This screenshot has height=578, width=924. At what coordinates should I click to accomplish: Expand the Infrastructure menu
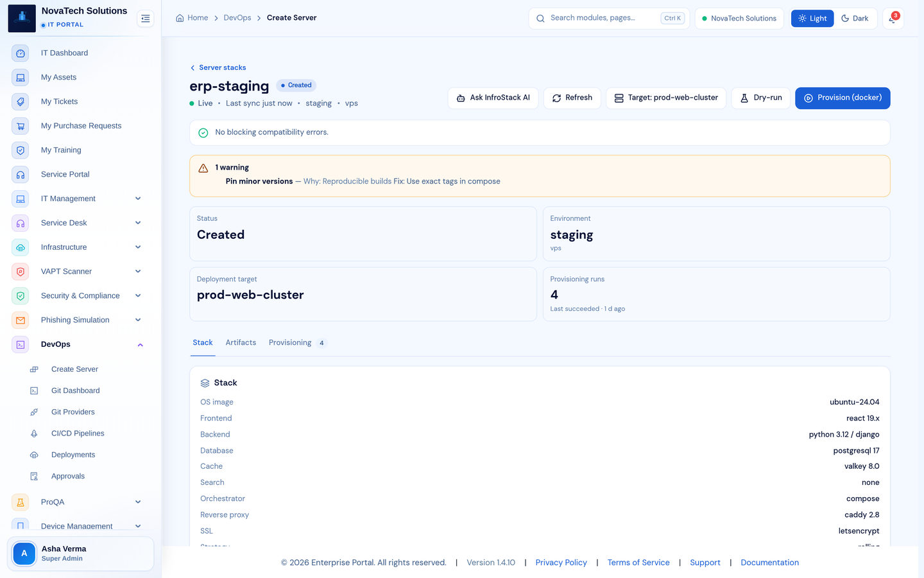138,247
